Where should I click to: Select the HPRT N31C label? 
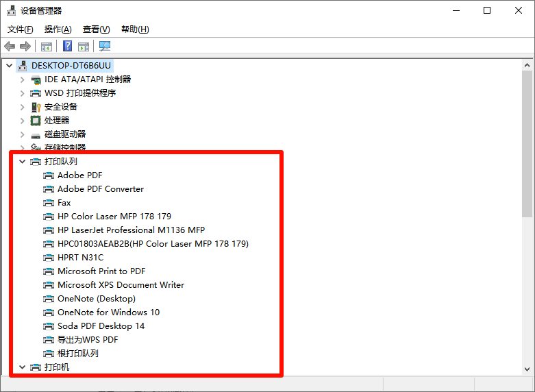(x=81, y=258)
